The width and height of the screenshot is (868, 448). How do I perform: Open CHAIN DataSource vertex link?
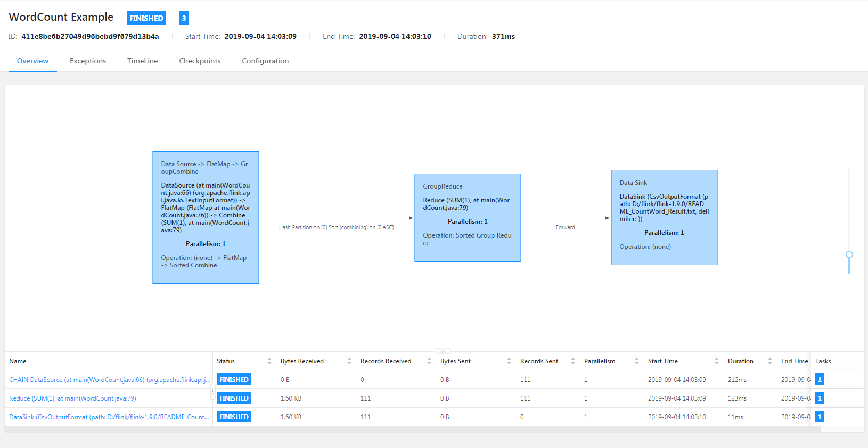[x=109, y=380]
